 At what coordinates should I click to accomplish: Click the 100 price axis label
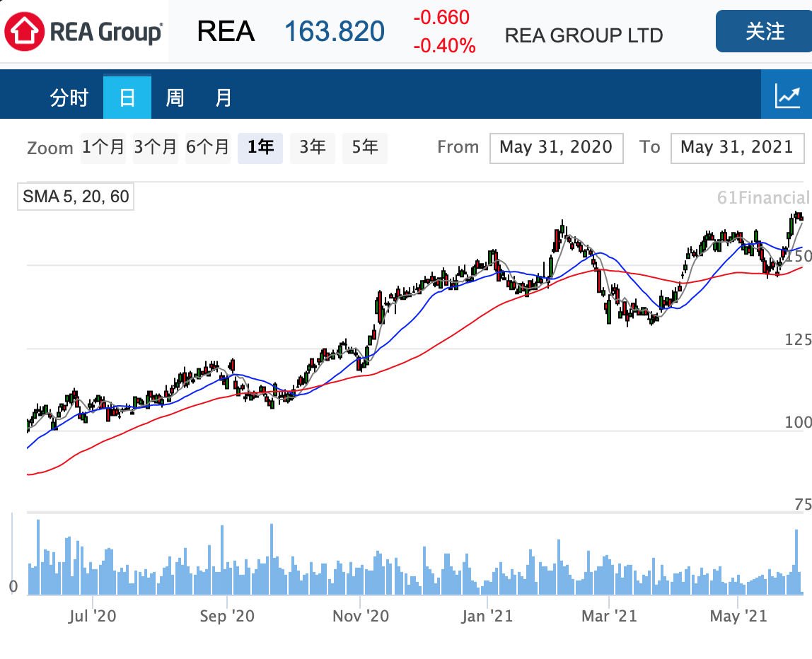[x=798, y=422]
